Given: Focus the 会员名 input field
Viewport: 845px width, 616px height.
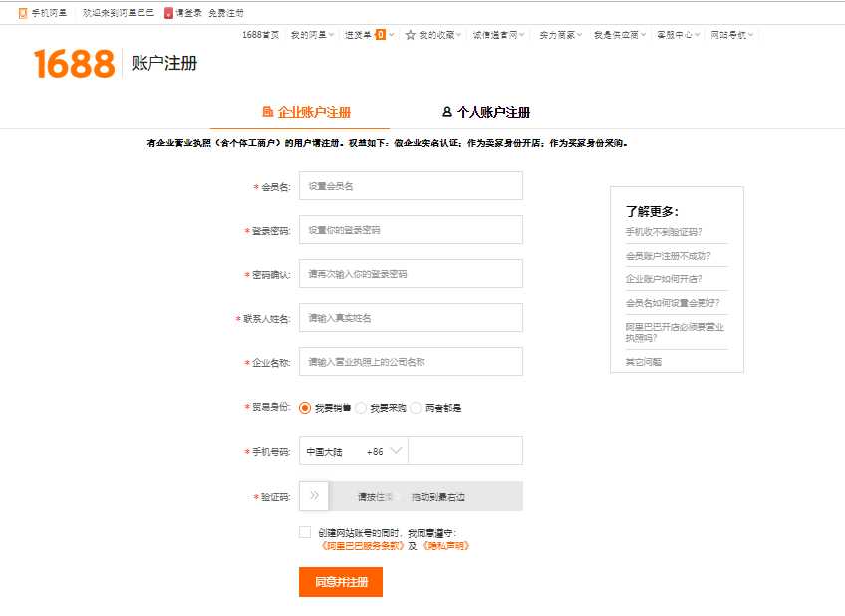Looking at the screenshot, I should (411, 186).
